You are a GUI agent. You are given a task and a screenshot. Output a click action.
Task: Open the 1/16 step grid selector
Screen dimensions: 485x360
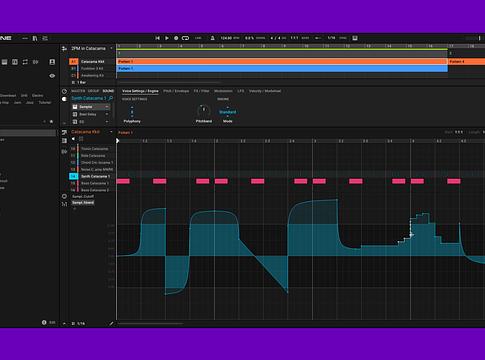tap(78, 323)
